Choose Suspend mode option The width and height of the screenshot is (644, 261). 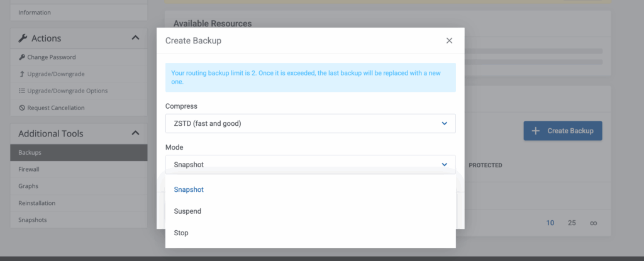click(x=187, y=211)
